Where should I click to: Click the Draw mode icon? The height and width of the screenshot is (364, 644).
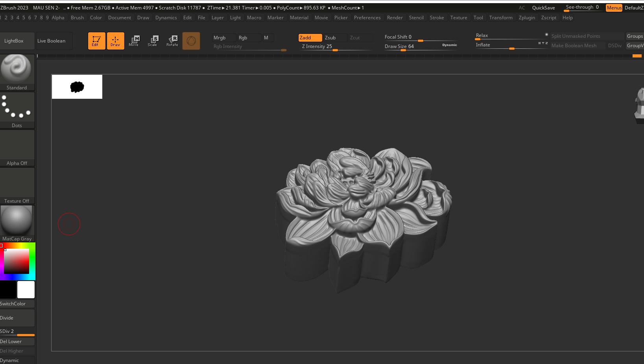tap(115, 41)
